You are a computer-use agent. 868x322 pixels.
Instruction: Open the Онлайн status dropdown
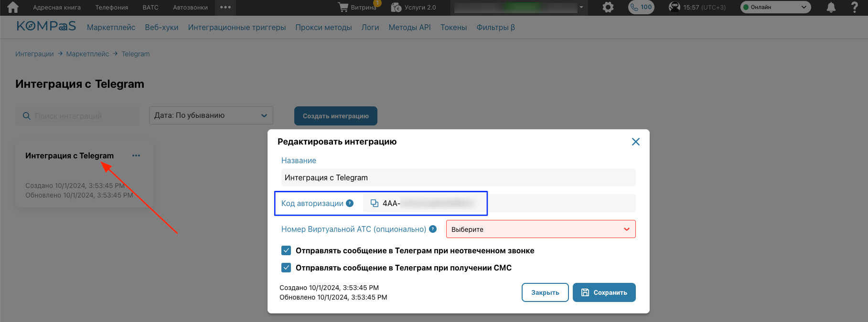(x=776, y=7)
